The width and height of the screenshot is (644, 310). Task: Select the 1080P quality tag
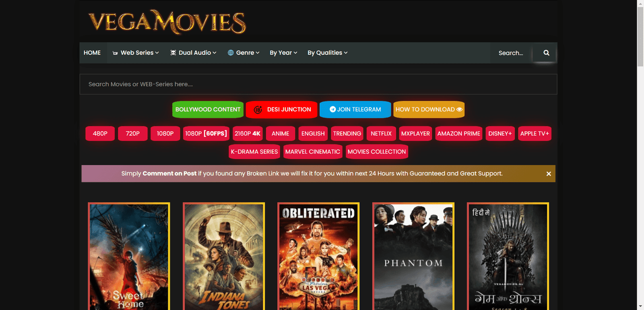point(165,134)
